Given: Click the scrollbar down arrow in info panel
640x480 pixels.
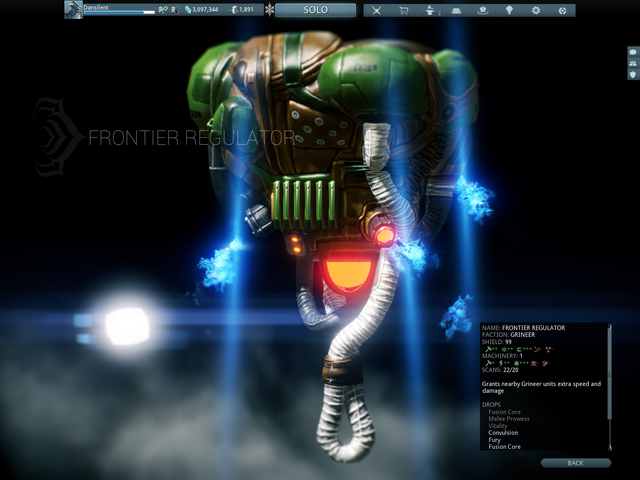Looking at the screenshot, I should [x=609, y=447].
